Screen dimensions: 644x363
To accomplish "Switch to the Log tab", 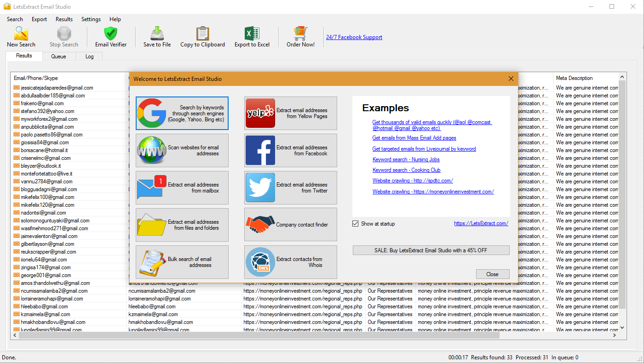I will pyautogui.click(x=89, y=57).
